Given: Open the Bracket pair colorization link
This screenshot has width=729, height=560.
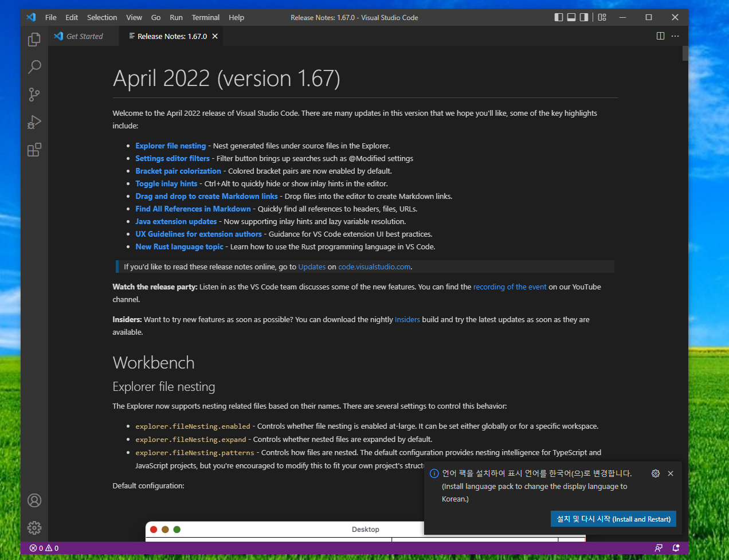Looking at the screenshot, I should (x=178, y=171).
